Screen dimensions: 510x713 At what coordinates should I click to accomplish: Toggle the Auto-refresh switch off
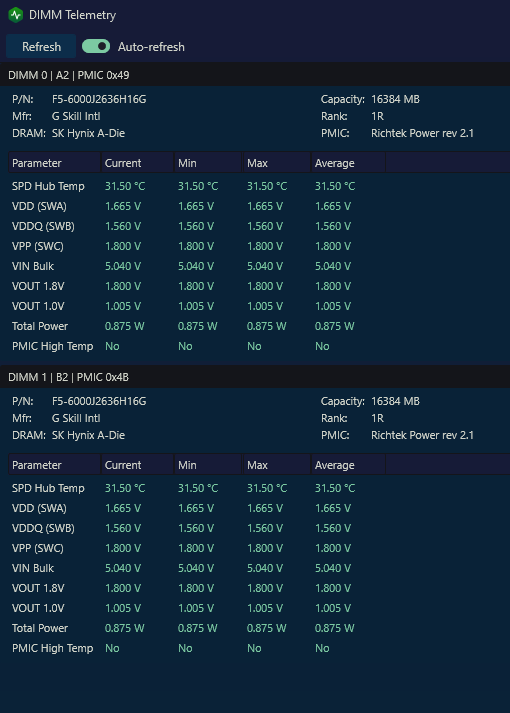(x=96, y=46)
